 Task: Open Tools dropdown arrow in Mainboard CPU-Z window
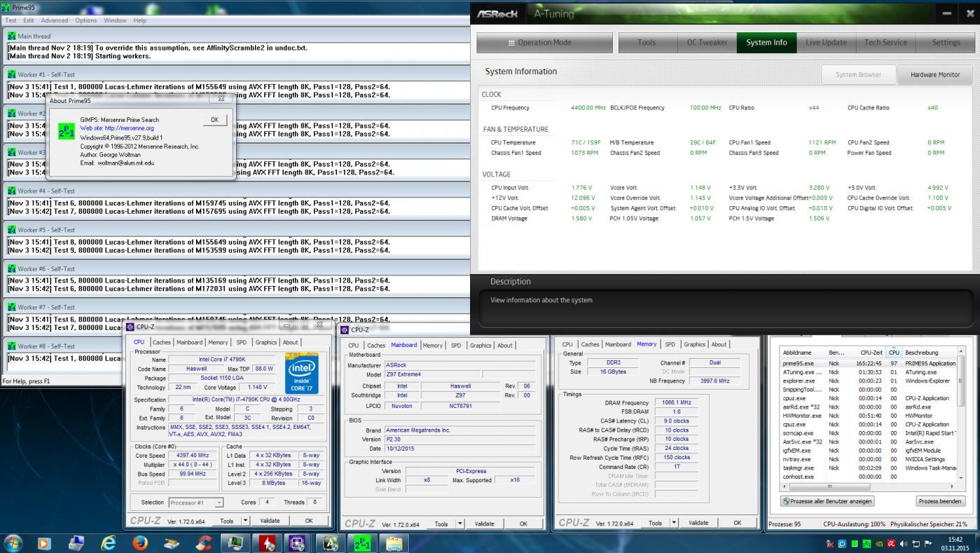click(460, 524)
